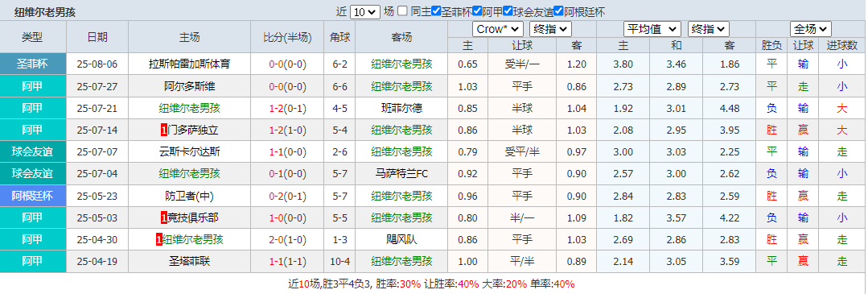
Task: Click the 类型 column header
Action: 33,38
